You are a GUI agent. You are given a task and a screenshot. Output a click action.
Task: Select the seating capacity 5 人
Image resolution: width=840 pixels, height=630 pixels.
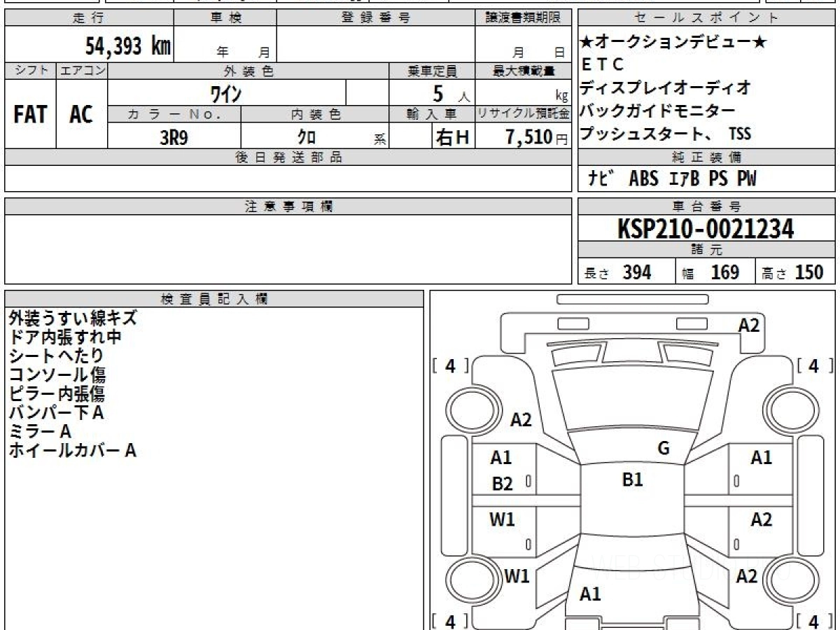tap(451, 93)
